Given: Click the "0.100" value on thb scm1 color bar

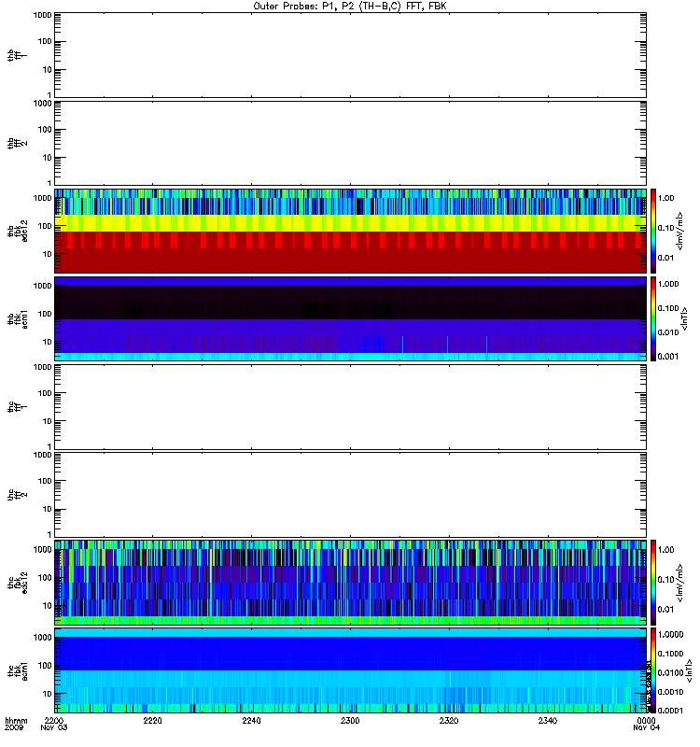Looking at the screenshot, I should pyautogui.click(x=668, y=308).
